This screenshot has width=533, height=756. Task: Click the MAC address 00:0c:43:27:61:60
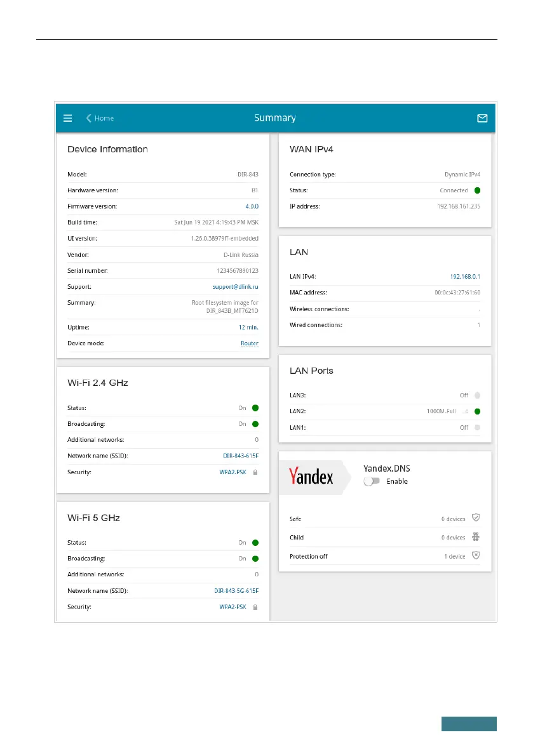coord(457,292)
